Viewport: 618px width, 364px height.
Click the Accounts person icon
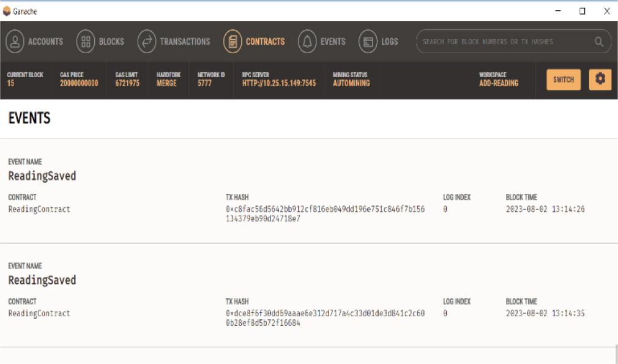[15, 42]
